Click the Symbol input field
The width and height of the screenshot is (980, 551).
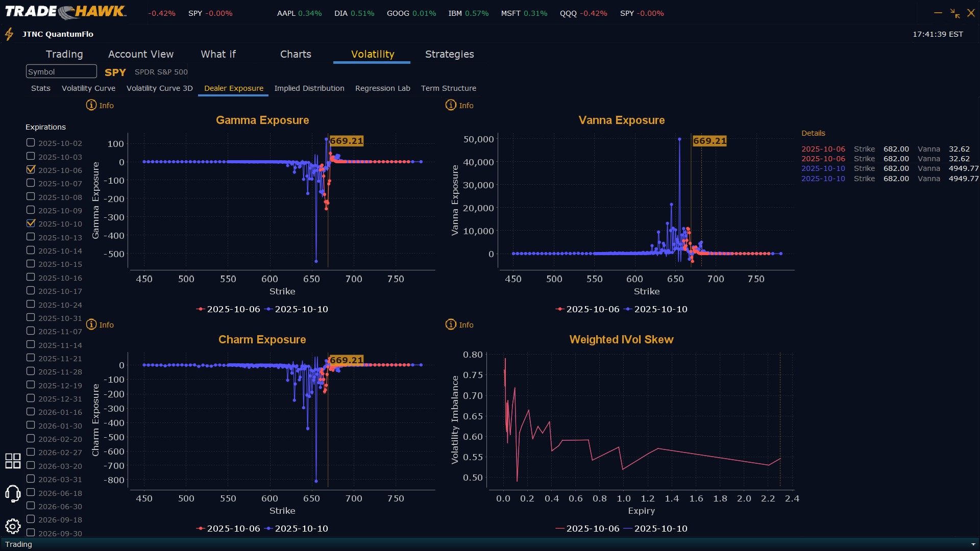click(x=61, y=71)
